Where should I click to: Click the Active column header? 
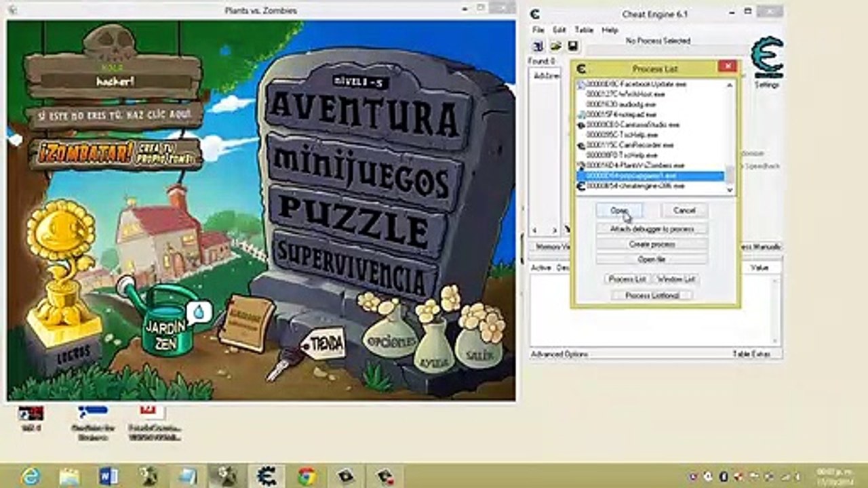(541, 268)
